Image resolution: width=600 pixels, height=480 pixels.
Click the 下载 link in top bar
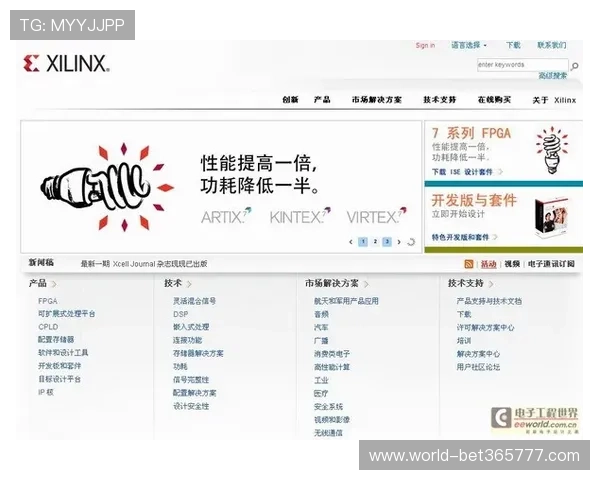513,45
